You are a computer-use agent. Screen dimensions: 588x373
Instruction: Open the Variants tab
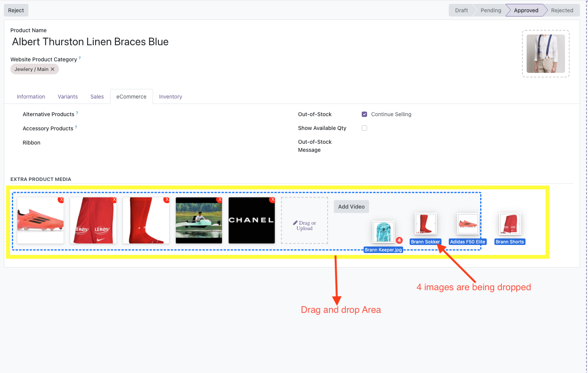pyautogui.click(x=68, y=97)
